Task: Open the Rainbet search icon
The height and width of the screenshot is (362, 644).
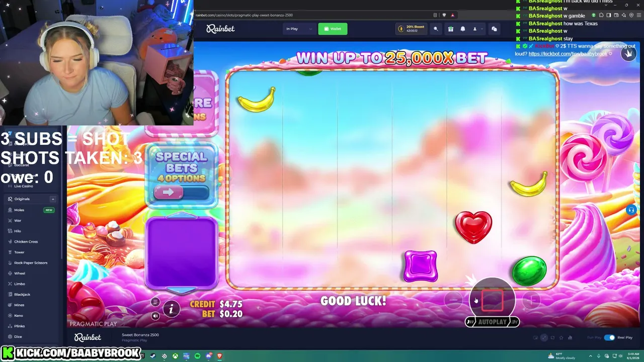Action: [436, 29]
